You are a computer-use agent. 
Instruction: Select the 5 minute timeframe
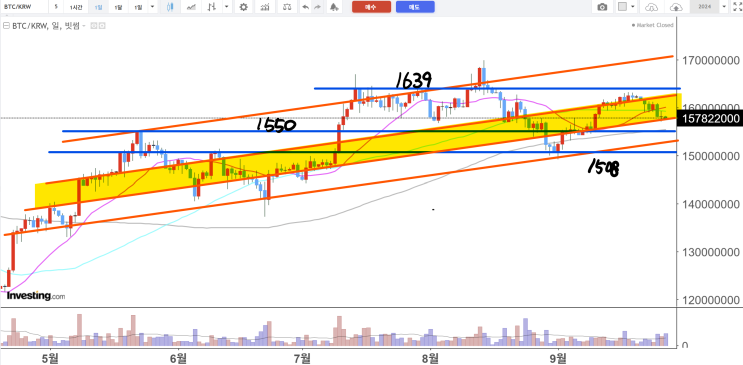(x=56, y=7)
